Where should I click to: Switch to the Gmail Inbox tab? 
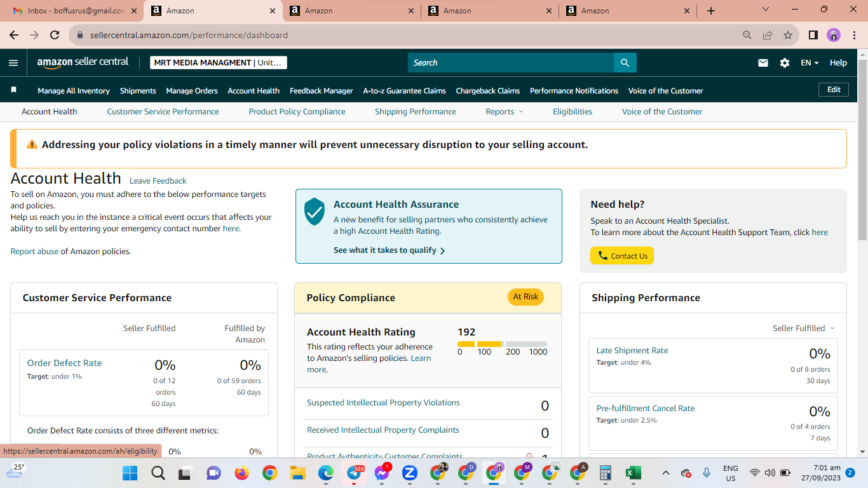[x=76, y=11]
